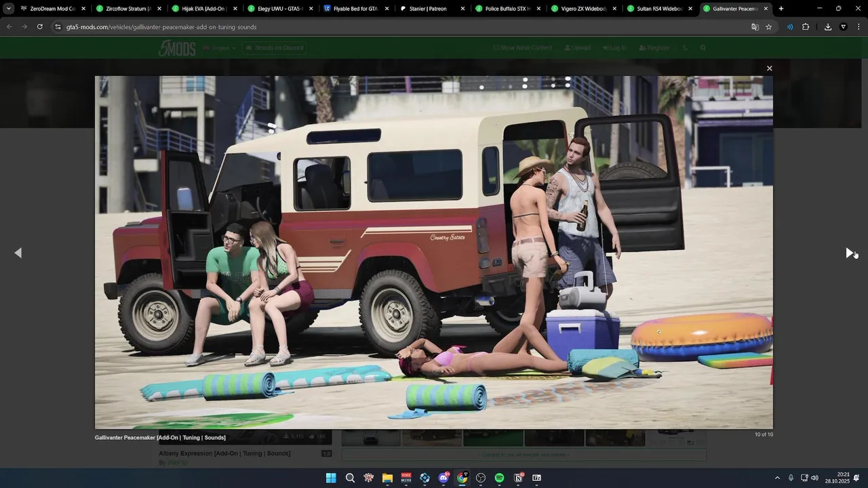Click the 5MODS site logo
The image size is (868, 488).
click(177, 48)
